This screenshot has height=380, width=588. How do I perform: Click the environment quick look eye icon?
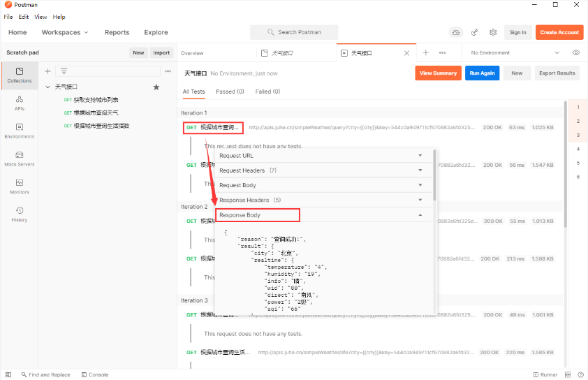tap(576, 52)
